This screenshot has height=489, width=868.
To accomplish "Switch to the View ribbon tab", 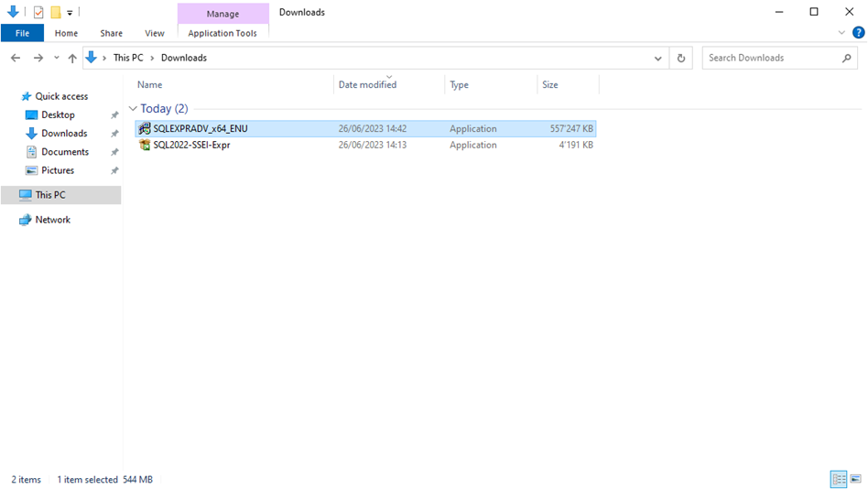I will coord(155,33).
